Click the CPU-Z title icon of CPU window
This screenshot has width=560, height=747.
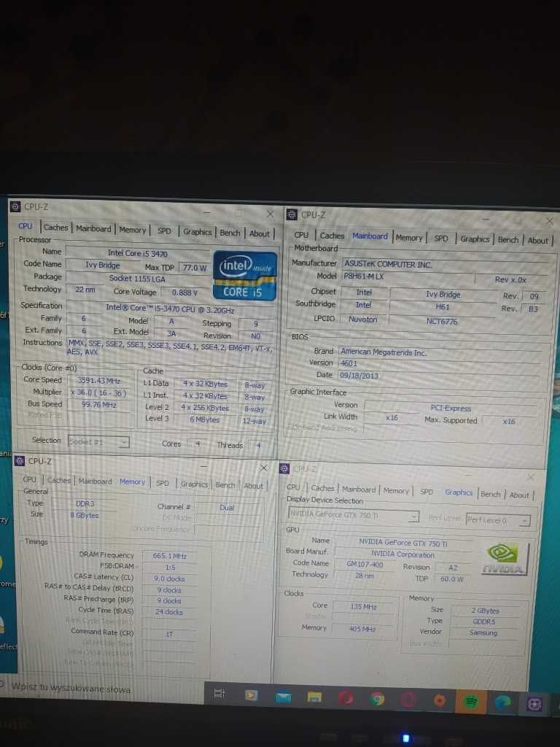(15, 206)
